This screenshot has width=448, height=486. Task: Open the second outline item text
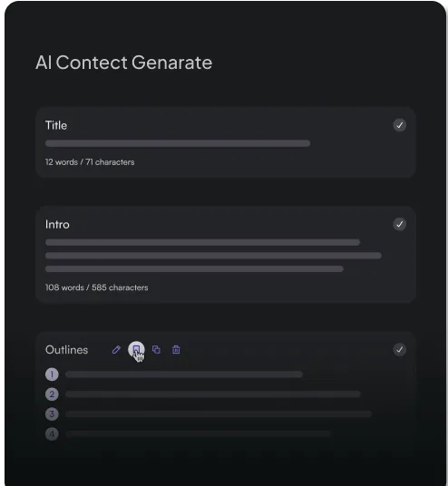pyautogui.click(x=213, y=394)
